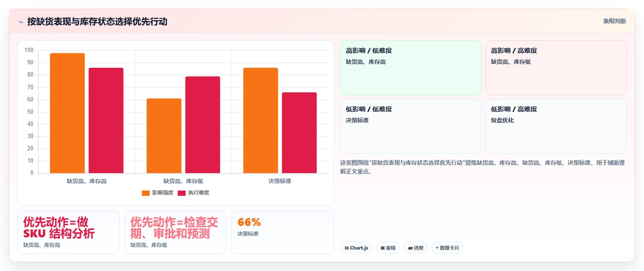Select the 高影响 / 高难度 quadrant card
The height and width of the screenshot is (271, 644).
coord(556,68)
